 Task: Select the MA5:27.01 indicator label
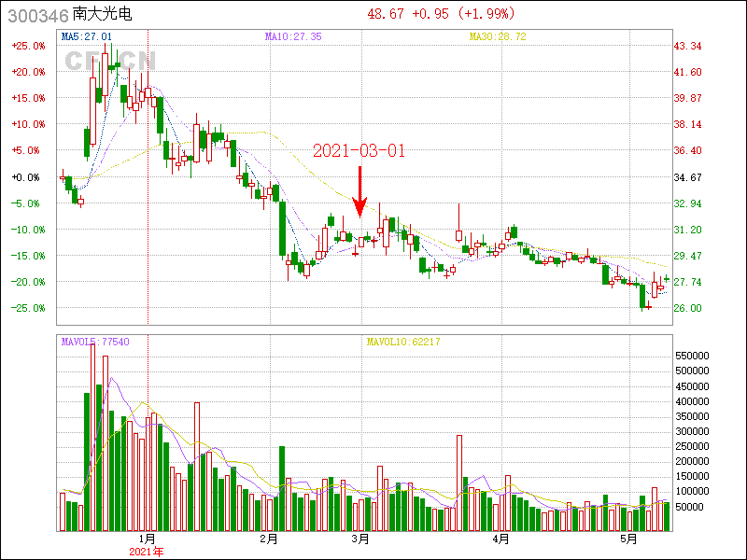pos(87,36)
